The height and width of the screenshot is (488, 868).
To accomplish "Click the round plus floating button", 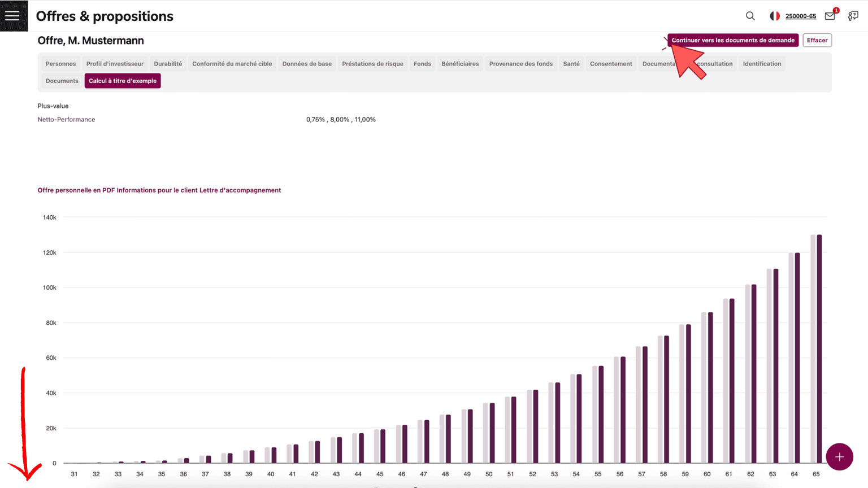I will tap(839, 456).
